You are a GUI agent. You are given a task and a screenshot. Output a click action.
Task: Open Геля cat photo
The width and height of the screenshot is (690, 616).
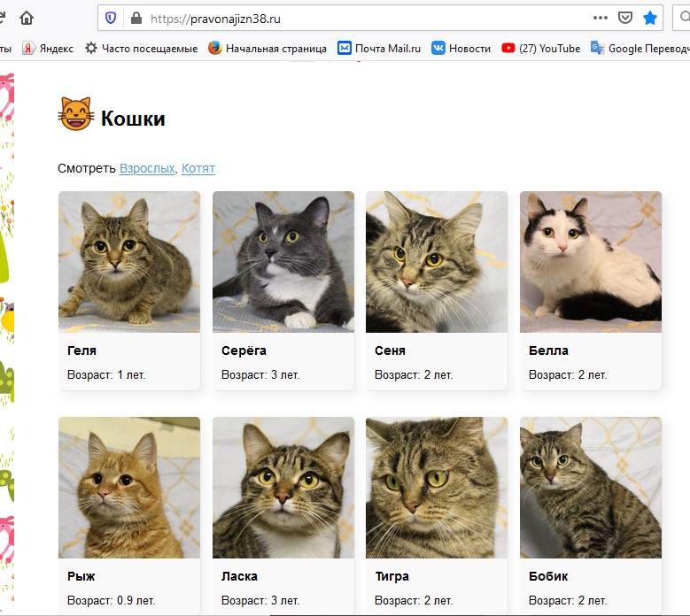click(x=129, y=262)
